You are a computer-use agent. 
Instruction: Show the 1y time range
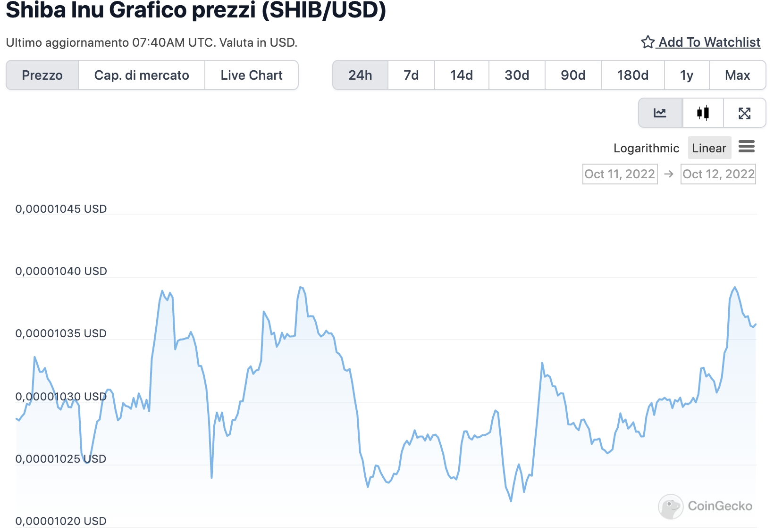point(687,75)
